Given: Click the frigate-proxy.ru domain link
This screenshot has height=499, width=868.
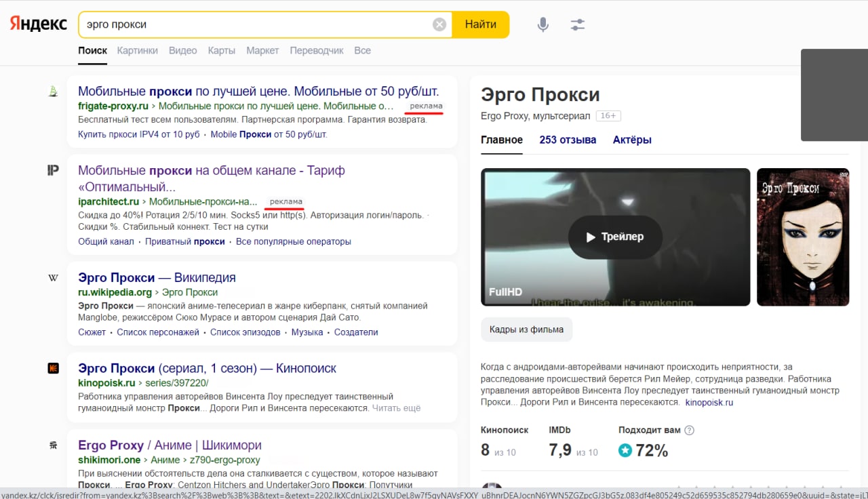Looking at the screenshot, I should (113, 106).
